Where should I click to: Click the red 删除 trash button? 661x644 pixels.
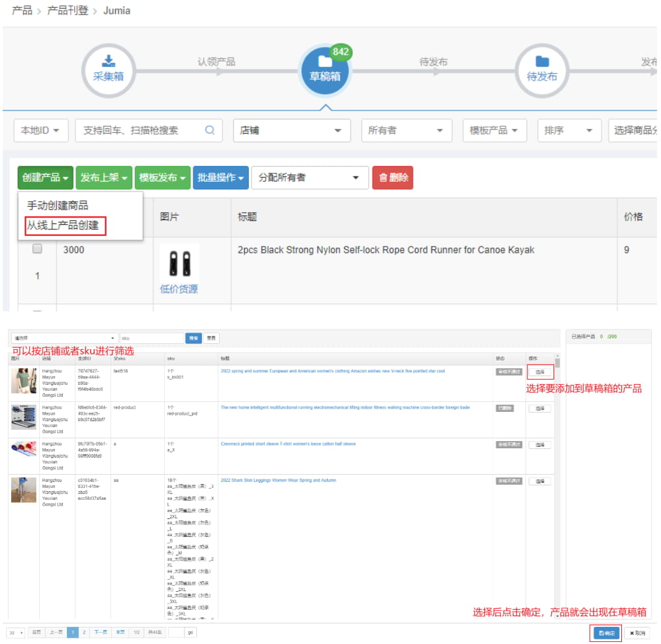(392, 177)
